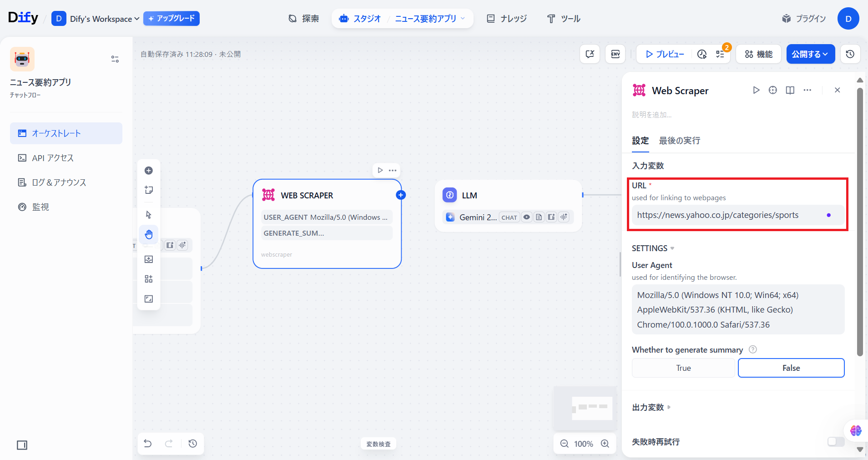
Task: Click the Upgrade button
Action: [172, 19]
